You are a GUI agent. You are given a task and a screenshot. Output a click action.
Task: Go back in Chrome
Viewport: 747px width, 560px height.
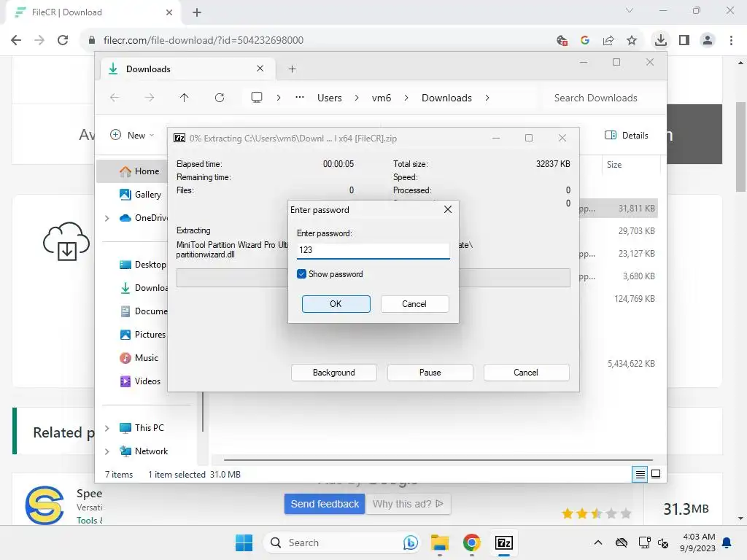point(16,40)
